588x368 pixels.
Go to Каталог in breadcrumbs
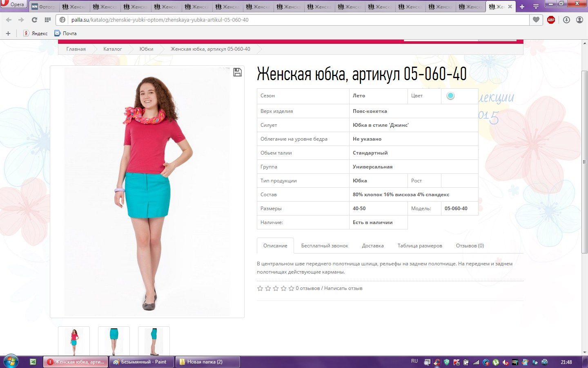112,49
